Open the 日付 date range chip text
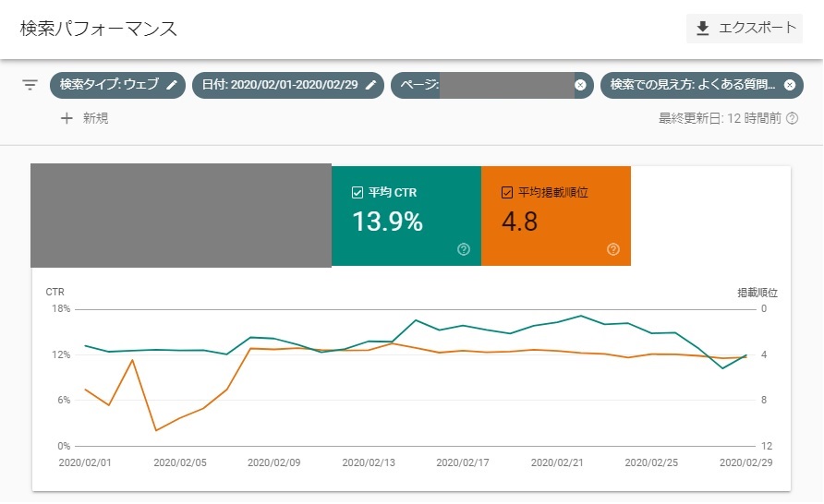 coord(281,85)
